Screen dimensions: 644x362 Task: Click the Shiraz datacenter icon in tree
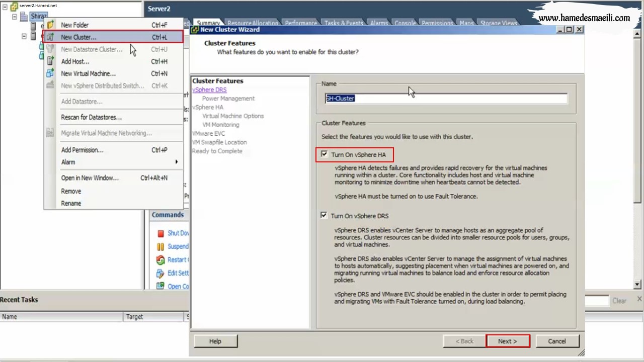pyautogui.click(x=24, y=17)
